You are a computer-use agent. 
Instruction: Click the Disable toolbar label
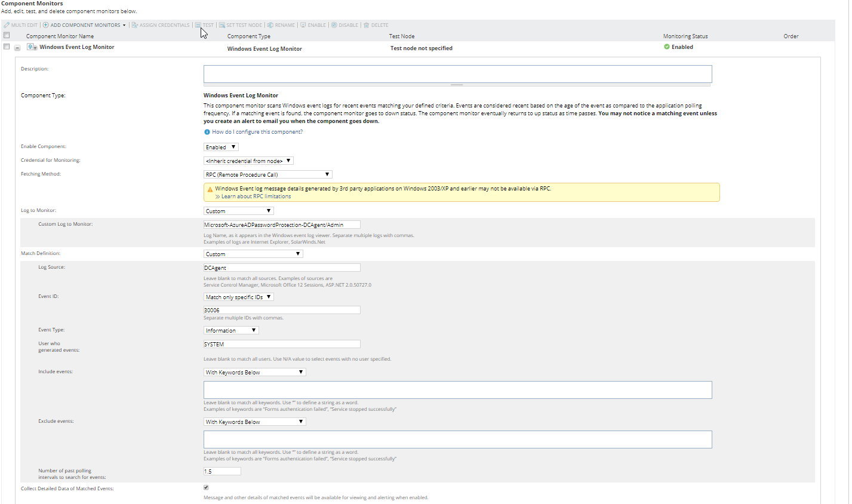[x=349, y=25]
